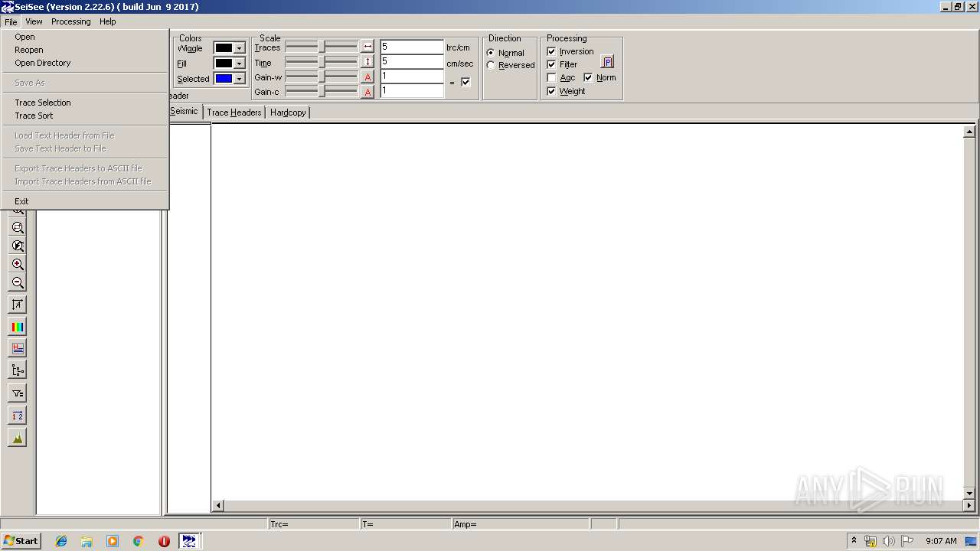Click the Traces scale slider
This screenshot has width=980, height=551.
[322, 47]
